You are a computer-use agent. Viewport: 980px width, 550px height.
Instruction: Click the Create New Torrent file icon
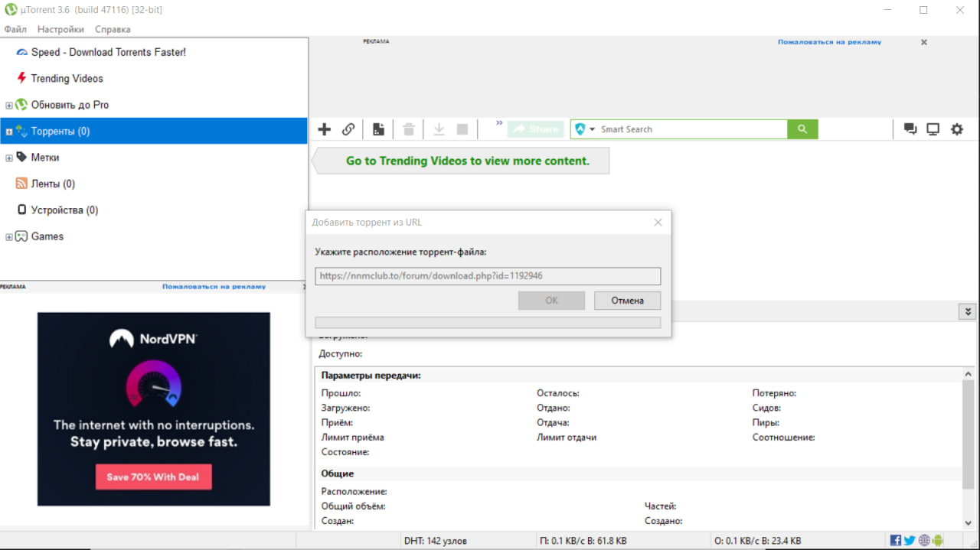pos(378,129)
